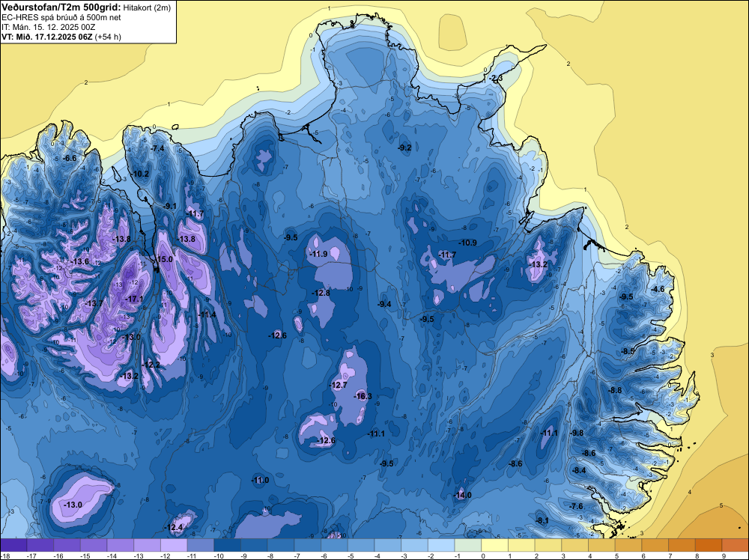Click the -10.9 temperature value on the map
This screenshot has width=749, height=560.
467,243
